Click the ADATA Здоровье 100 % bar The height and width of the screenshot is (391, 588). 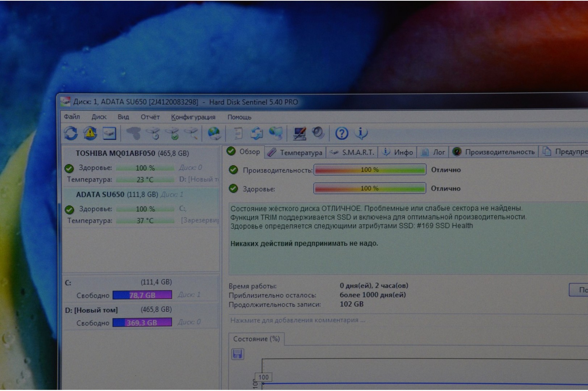[145, 209]
